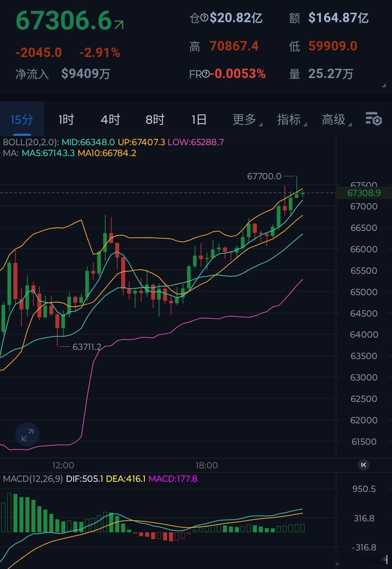Tap DIF:505.1 MACD value
392x569 pixels.
(x=85, y=479)
